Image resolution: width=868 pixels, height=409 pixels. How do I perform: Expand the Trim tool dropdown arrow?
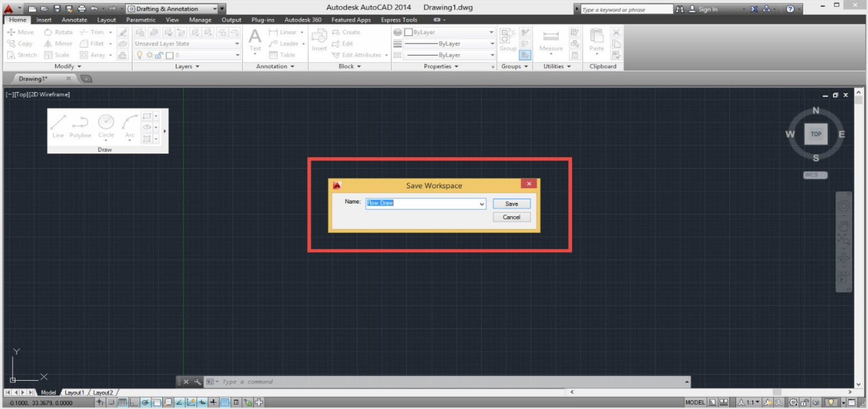[x=109, y=32]
